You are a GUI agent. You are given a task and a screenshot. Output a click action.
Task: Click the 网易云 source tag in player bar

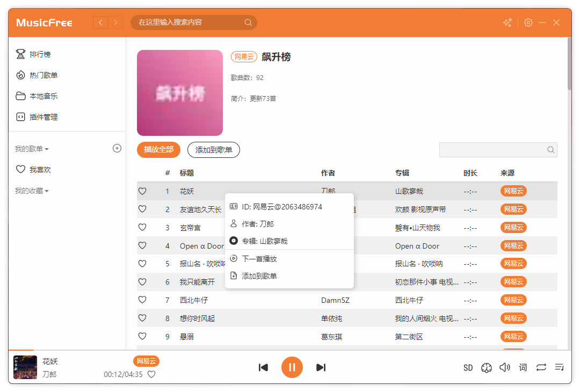coord(146,361)
